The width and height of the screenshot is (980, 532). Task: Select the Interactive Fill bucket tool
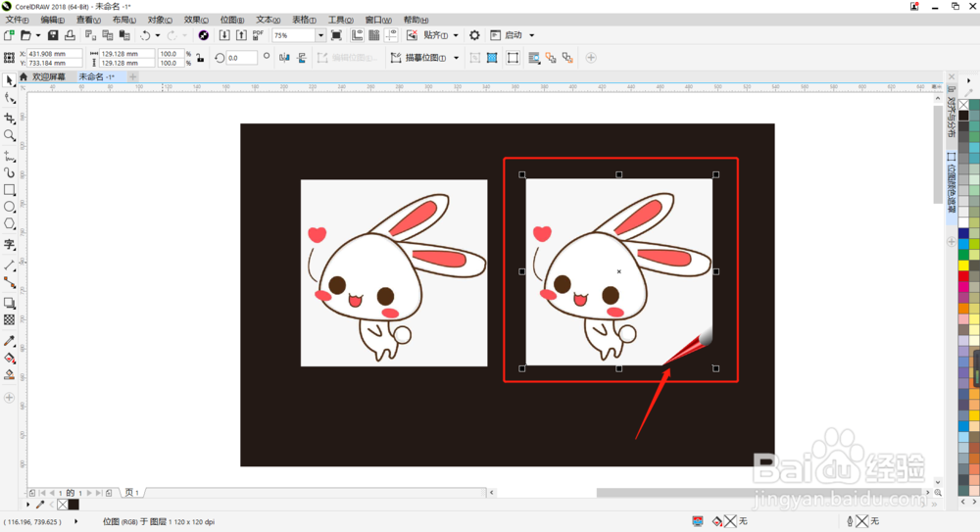pyautogui.click(x=10, y=359)
